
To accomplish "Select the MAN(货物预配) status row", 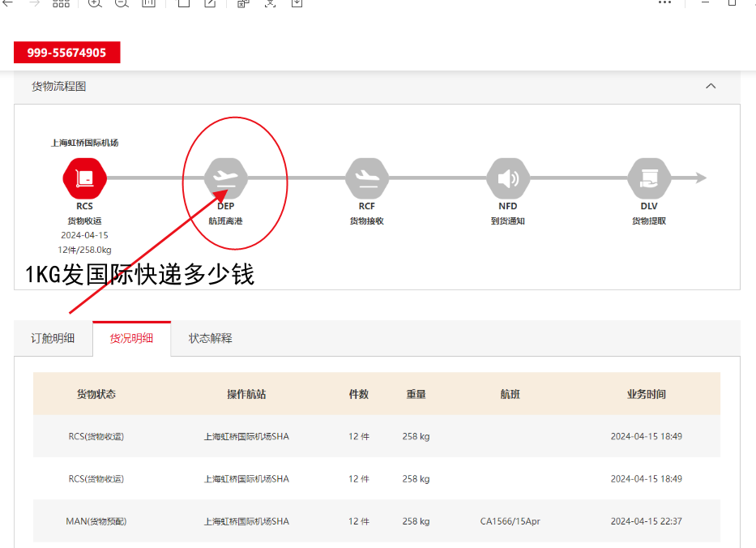I will click(x=96, y=521).
